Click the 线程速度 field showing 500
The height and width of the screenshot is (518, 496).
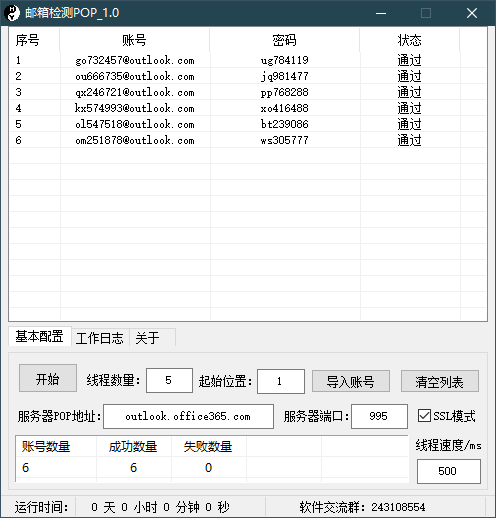click(x=449, y=471)
